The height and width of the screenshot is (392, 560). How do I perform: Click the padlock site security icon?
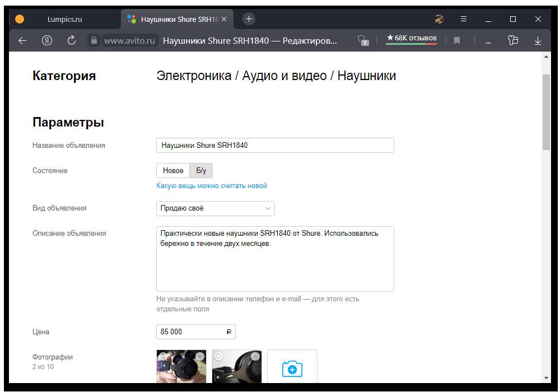94,40
